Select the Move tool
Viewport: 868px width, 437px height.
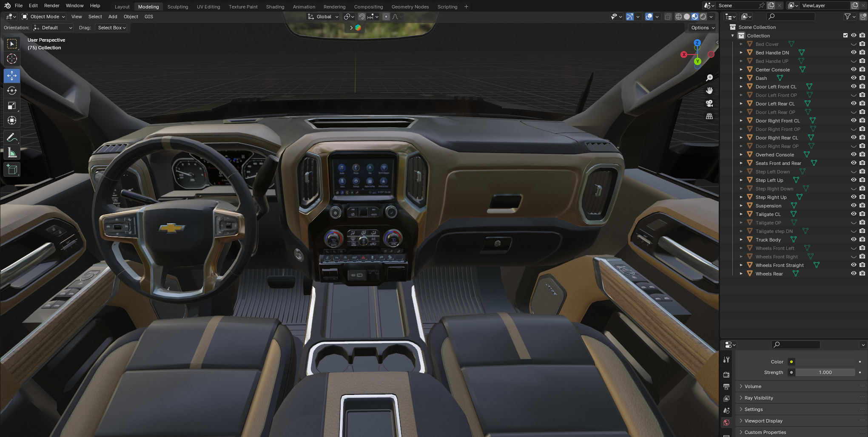[x=12, y=76]
